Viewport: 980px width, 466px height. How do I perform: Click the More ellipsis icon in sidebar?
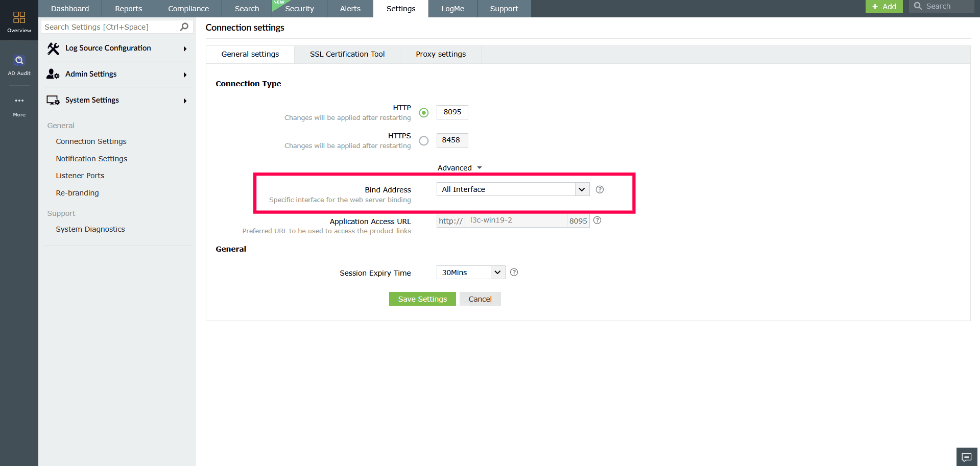click(x=19, y=101)
